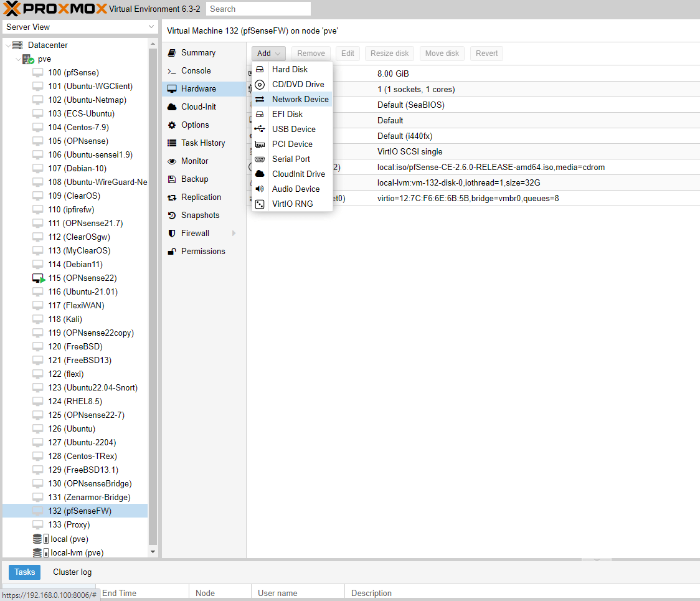700x601 pixels.
Task: Open the Hardware section
Action: tap(204, 89)
